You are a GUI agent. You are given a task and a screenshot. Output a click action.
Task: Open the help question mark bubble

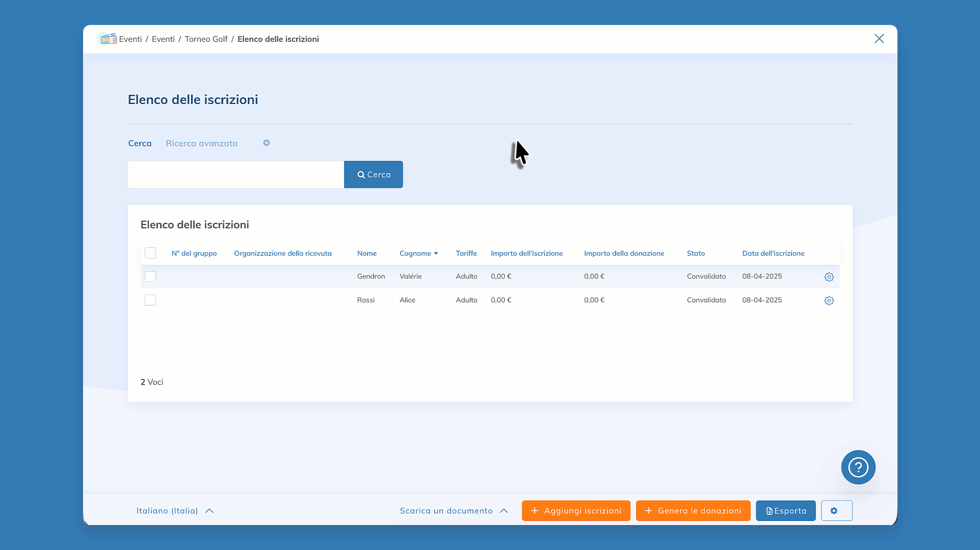pyautogui.click(x=858, y=467)
